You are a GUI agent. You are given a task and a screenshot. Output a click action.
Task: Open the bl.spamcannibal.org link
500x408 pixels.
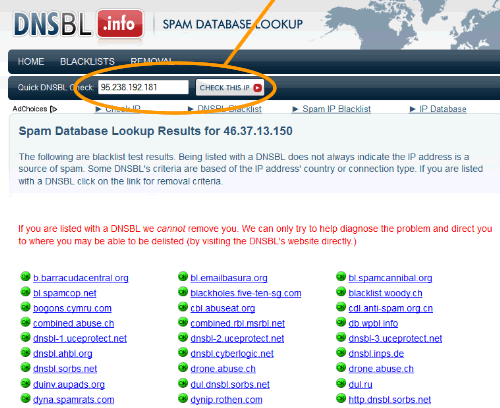(x=390, y=278)
